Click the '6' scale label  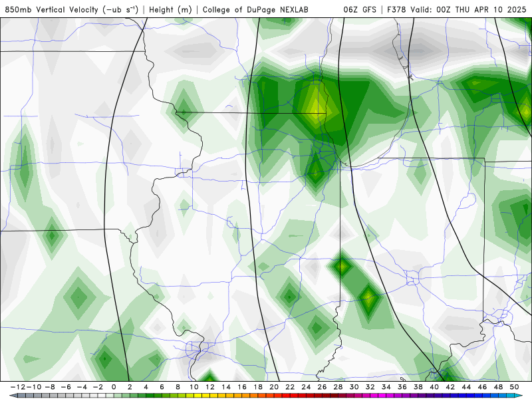162,387
